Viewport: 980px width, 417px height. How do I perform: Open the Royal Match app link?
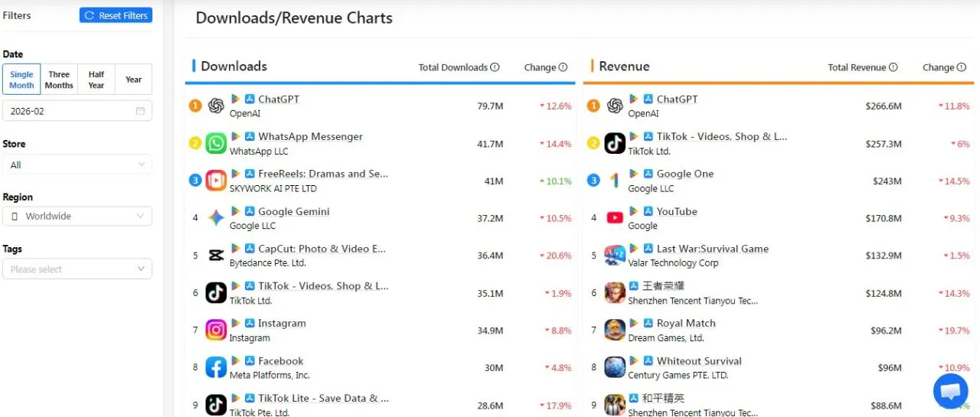686,323
